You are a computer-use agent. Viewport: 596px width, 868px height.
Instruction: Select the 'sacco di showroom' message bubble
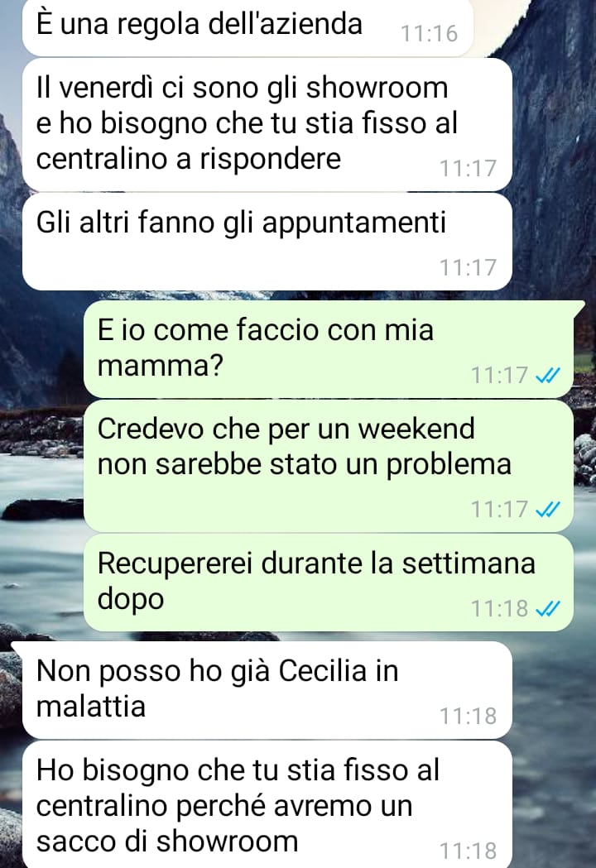[267, 805]
